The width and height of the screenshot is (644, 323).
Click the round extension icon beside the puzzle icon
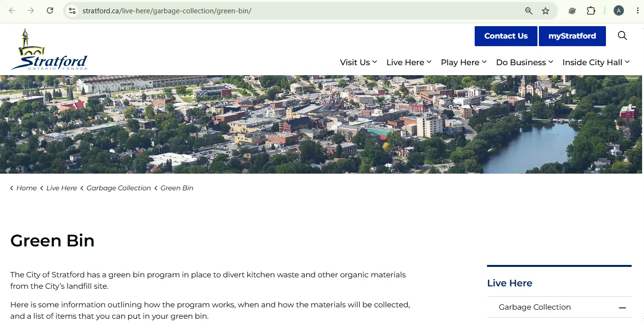573,10
